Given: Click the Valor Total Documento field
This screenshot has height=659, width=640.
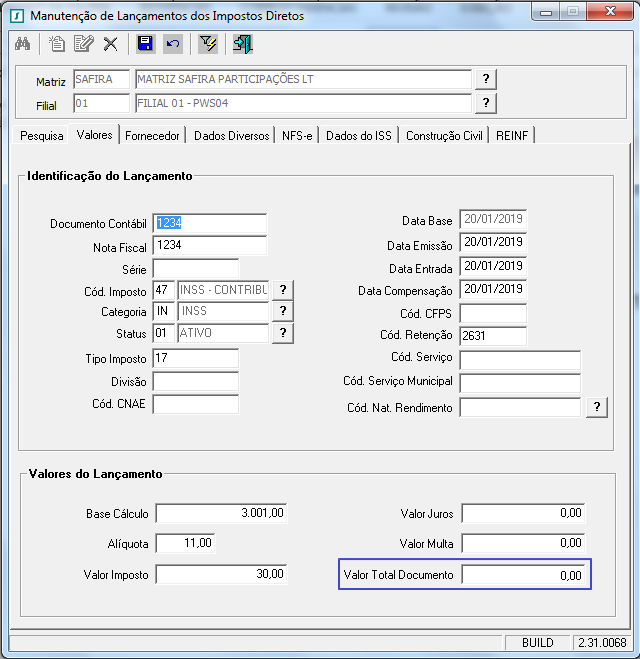Looking at the screenshot, I should [x=523, y=575].
